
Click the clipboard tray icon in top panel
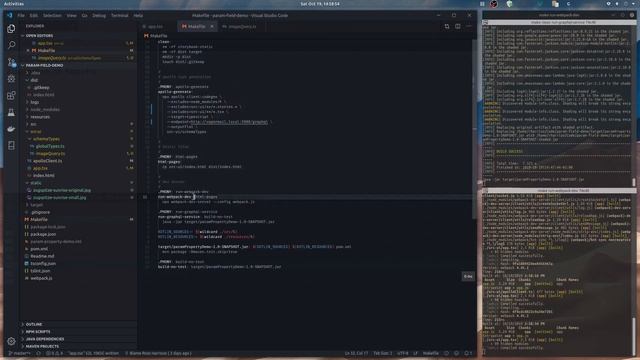coord(555,4)
